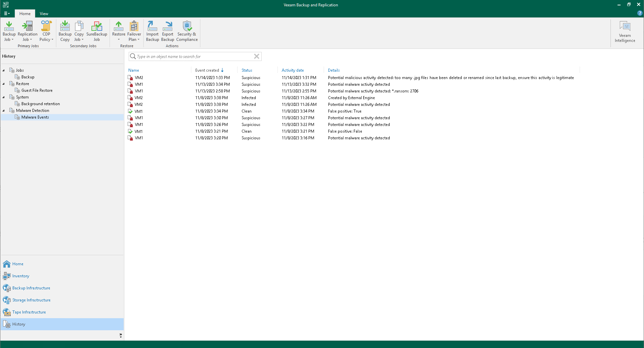Screen dimensions: 644x348
Task: Click clean icon of 11/8/2023 3:34 PM row
Action: click(130, 111)
